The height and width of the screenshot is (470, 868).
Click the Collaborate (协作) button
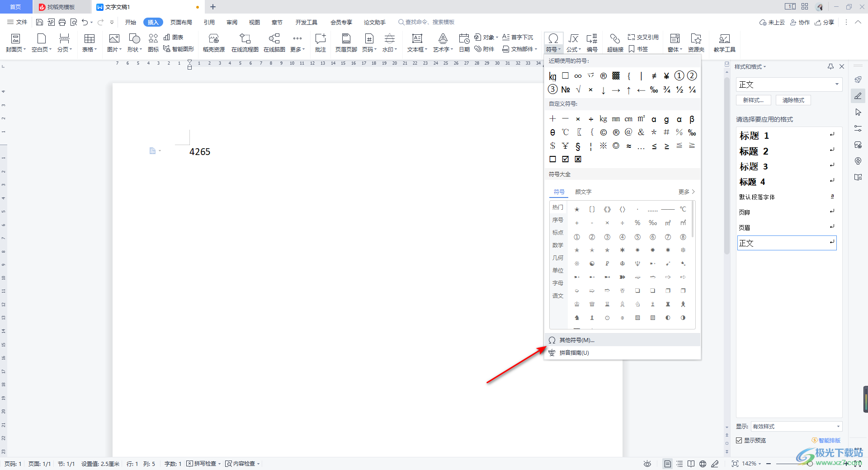[x=800, y=22]
